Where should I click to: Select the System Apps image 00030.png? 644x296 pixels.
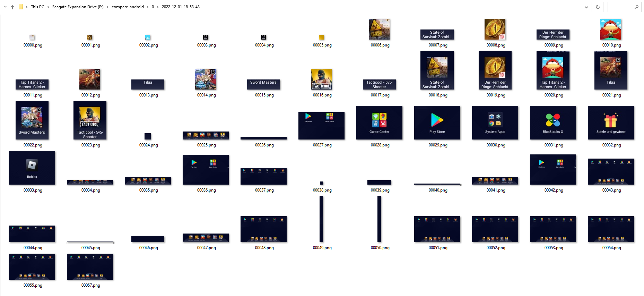[495, 122]
